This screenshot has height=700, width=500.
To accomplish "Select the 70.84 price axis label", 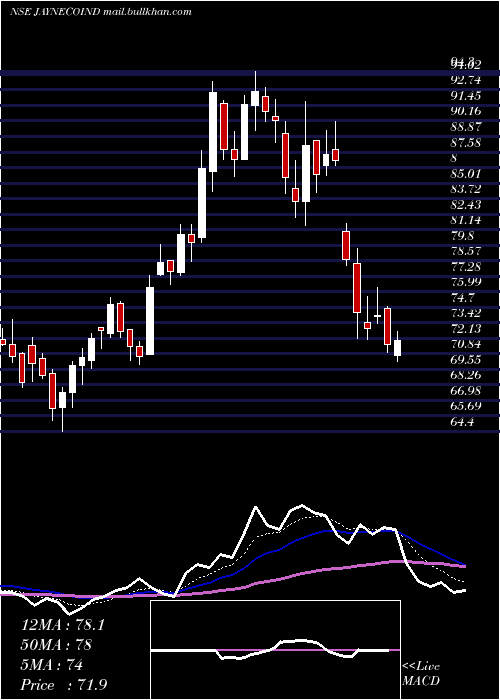I will (465, 344).
